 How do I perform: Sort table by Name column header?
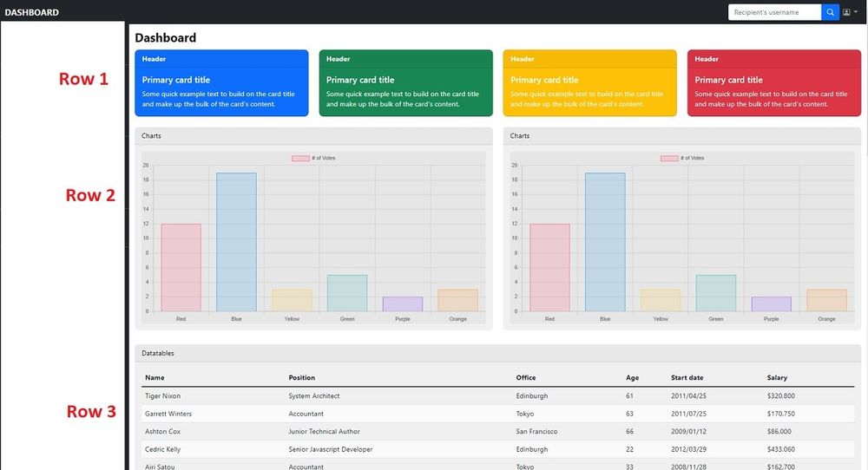pyautogui.click(x=155, y=378)
